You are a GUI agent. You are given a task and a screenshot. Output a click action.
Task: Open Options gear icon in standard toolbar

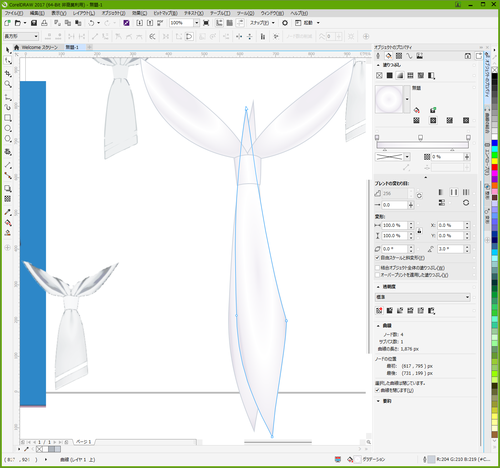click(x=285, y=23)
